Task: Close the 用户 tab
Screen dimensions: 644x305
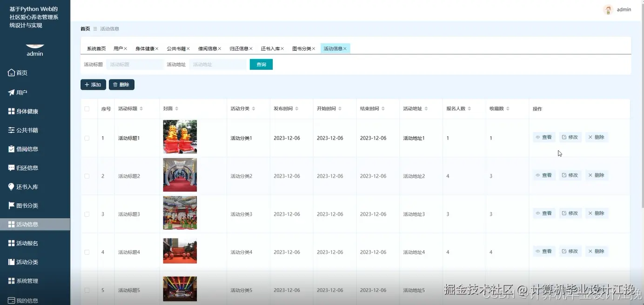Action: click(x=125, y=49)
